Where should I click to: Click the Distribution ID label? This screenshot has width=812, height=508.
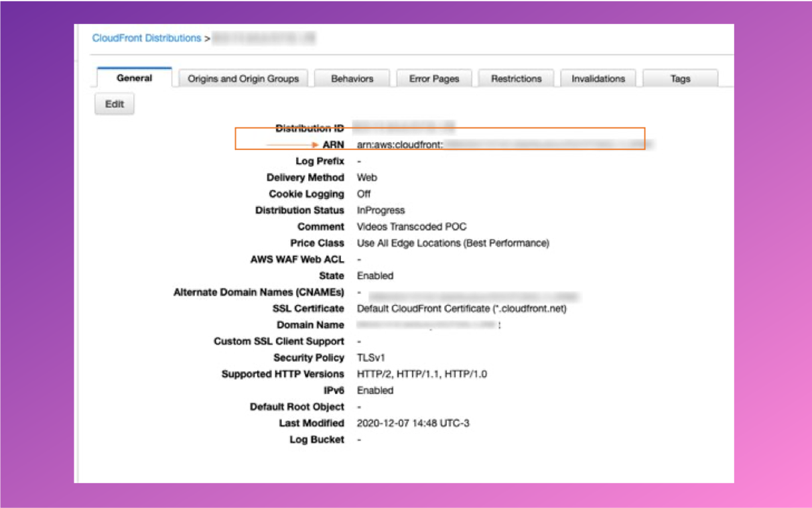click(x=310, y=128)
